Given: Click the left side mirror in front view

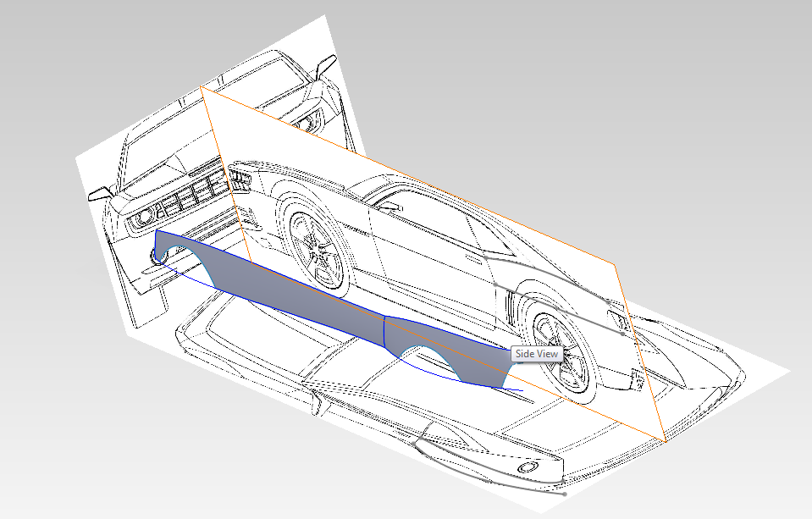Looking at the screenshot, I should click(98, 193).
